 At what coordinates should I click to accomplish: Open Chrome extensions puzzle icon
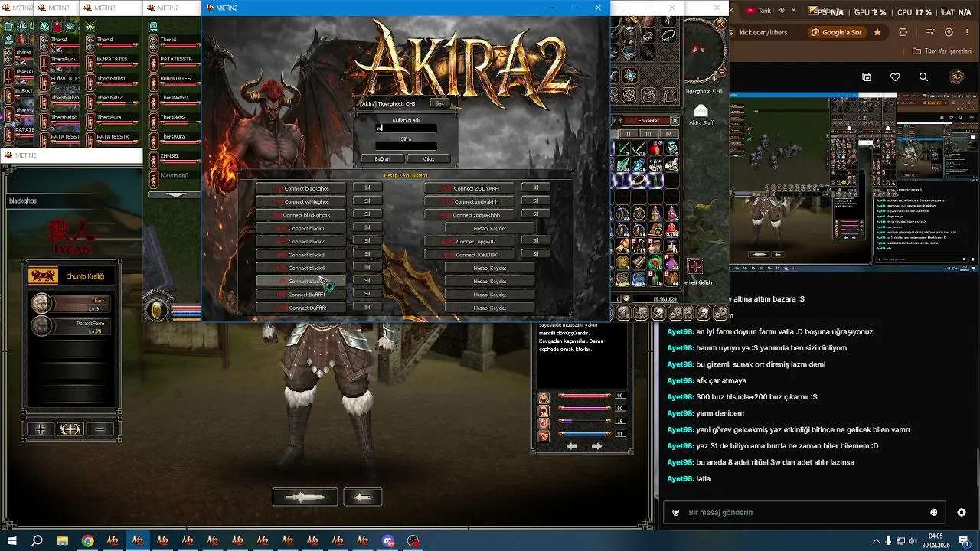point(903,32)
